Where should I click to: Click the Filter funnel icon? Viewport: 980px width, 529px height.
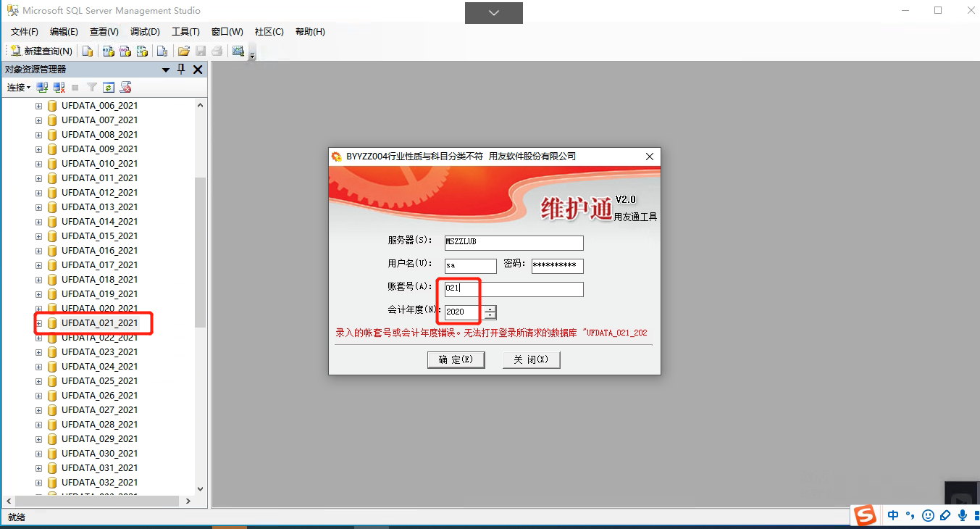coord(92,87)
